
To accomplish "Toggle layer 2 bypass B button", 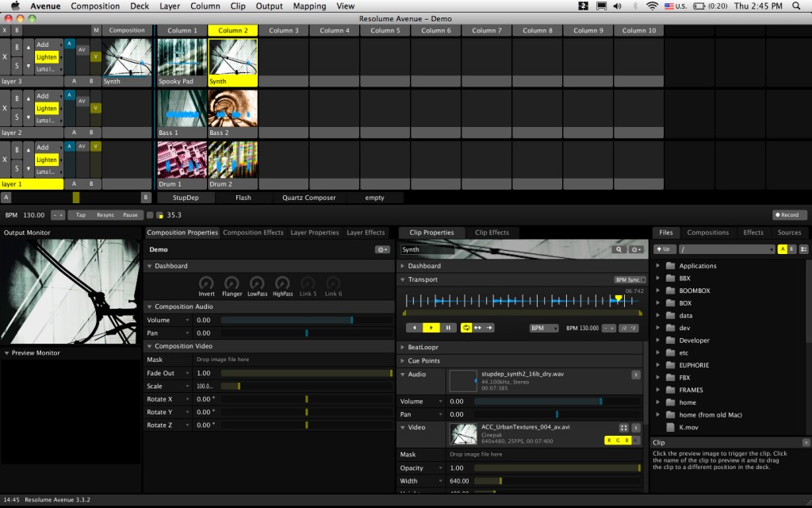I will point(17,98).
